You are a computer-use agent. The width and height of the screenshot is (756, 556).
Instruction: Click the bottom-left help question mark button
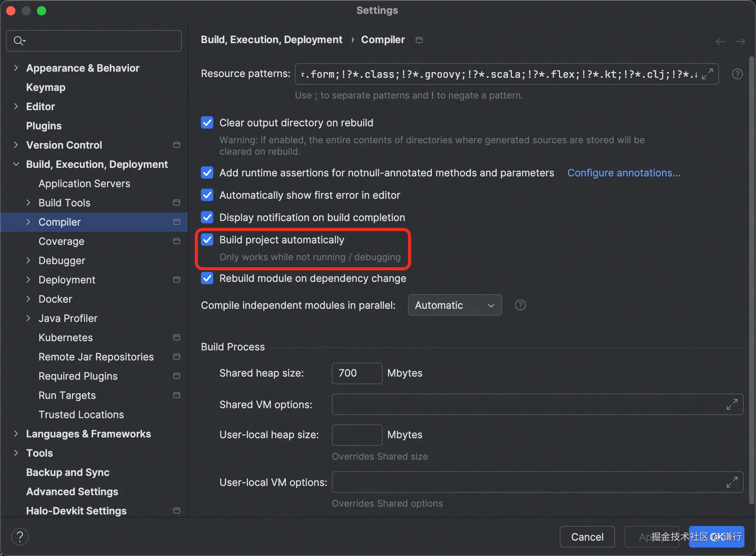(x=20, y=537)
